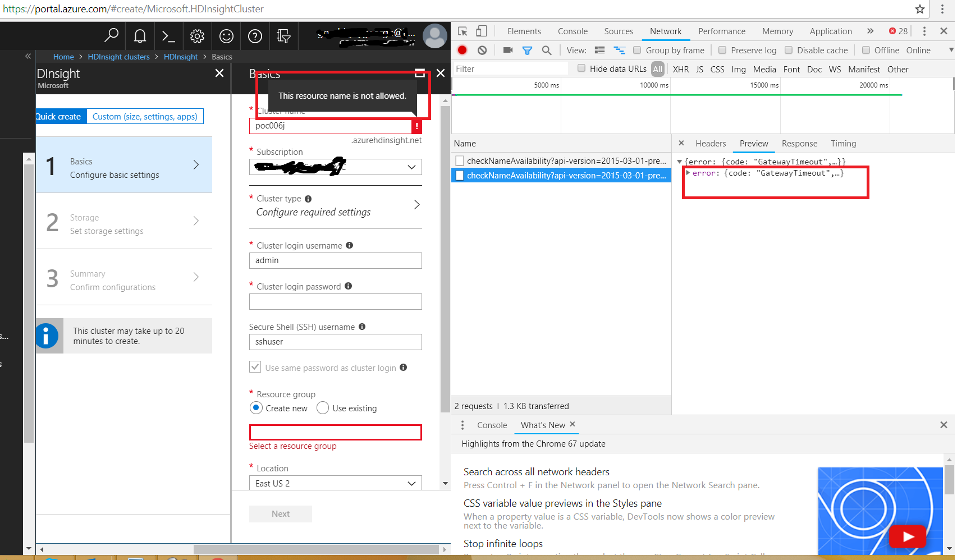
Task: Expand the error object in Preview
Action: [688, 173]
